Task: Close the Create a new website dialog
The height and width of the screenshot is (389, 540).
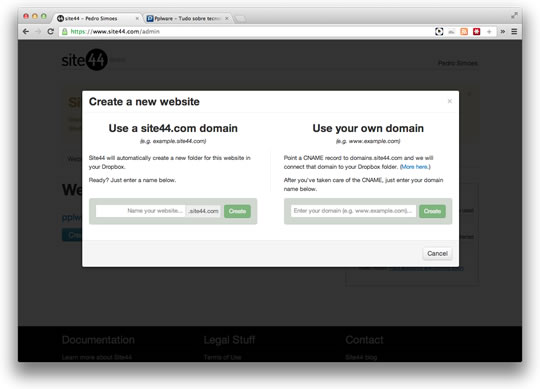Action: point(449,101)
